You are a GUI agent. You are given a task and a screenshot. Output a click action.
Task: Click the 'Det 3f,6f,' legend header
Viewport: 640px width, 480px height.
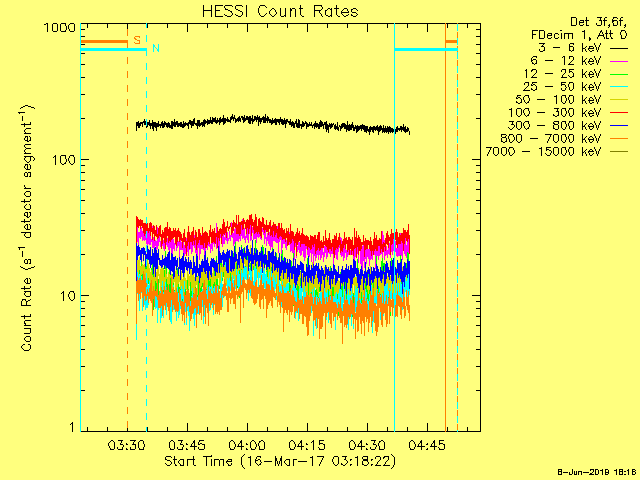[x=598, y=22]
